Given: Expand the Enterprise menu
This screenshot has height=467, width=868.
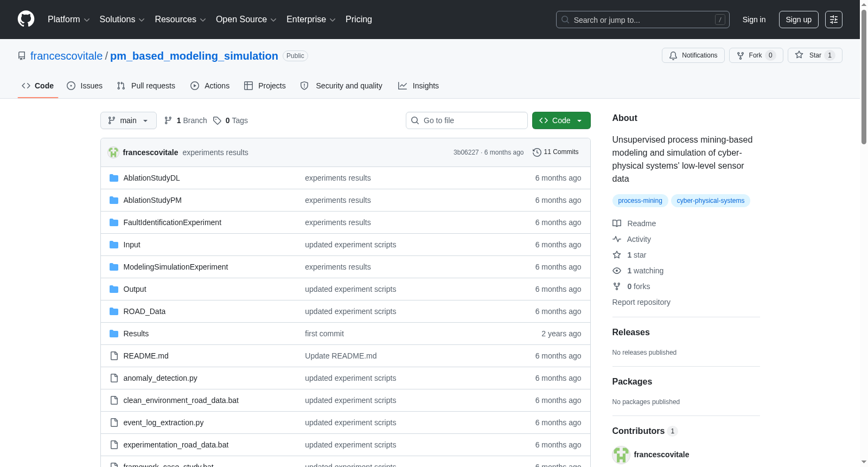Looking at the screenshot, I should (311, 20).
